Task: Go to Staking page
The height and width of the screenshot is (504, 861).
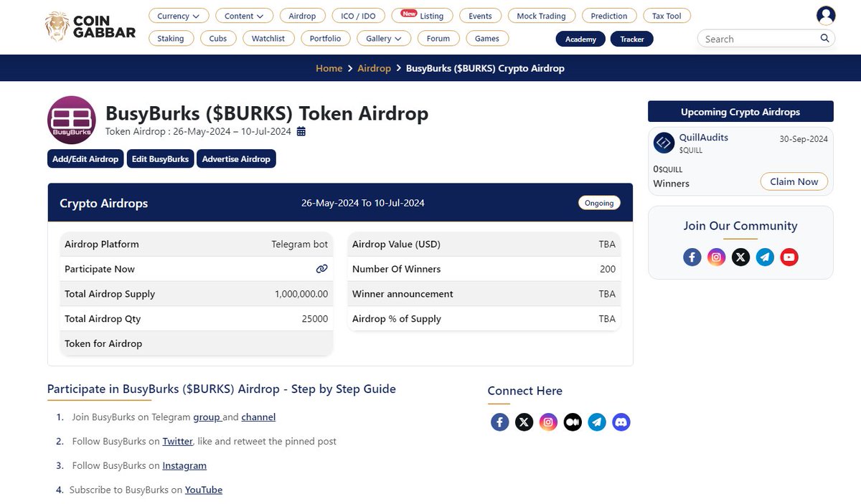Action: (171, 38)
